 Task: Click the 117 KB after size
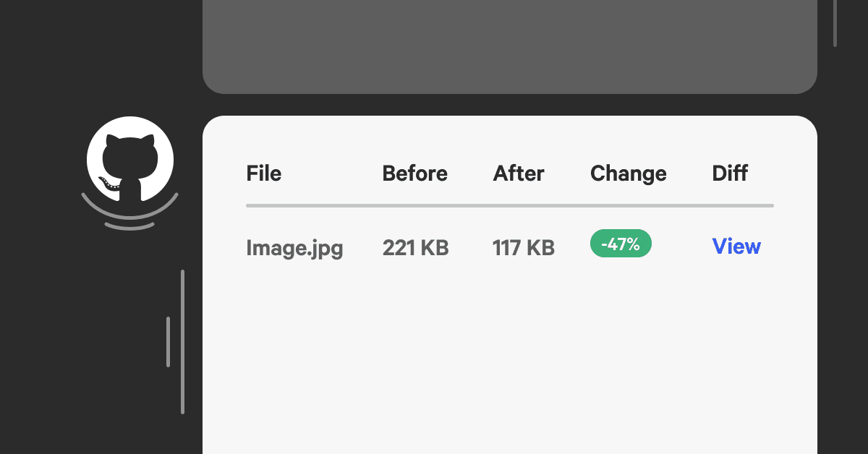(523, 248)
